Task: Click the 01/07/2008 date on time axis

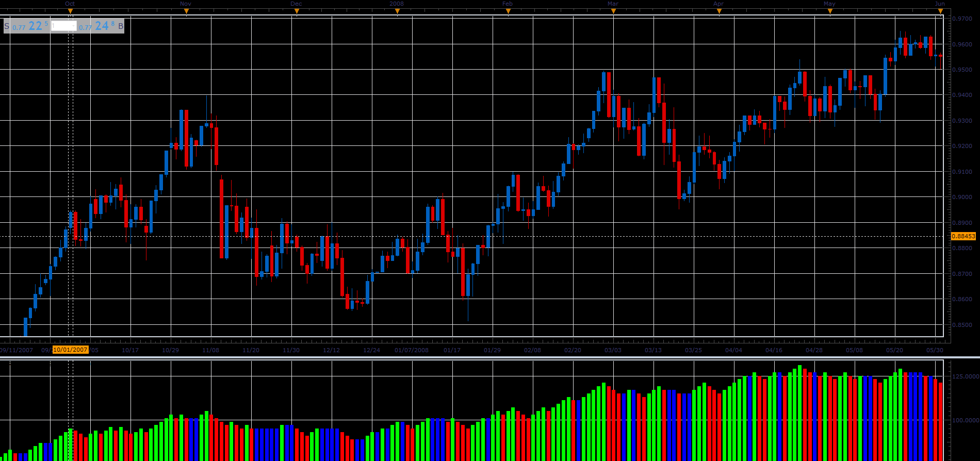Action: 412,350
